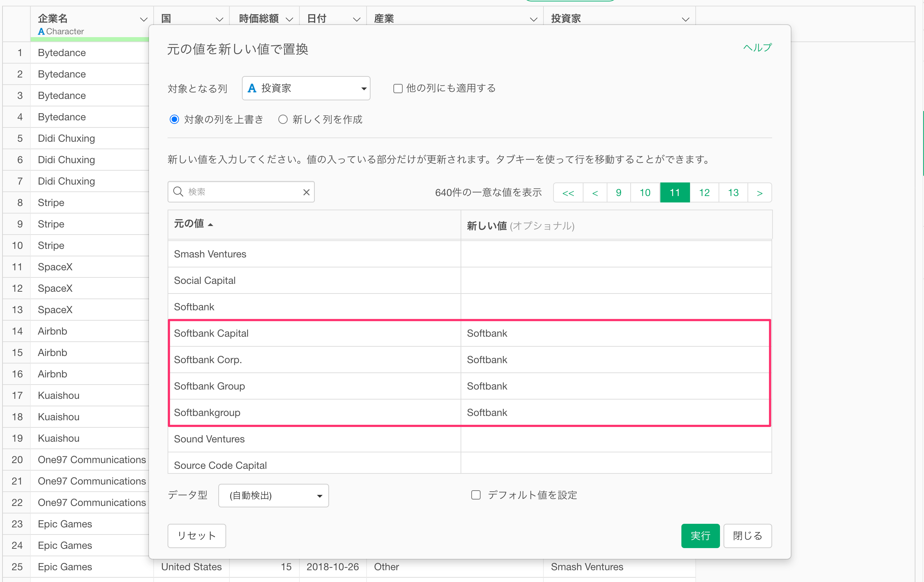
Task: Switch to page 10
Action: (645, 192)
